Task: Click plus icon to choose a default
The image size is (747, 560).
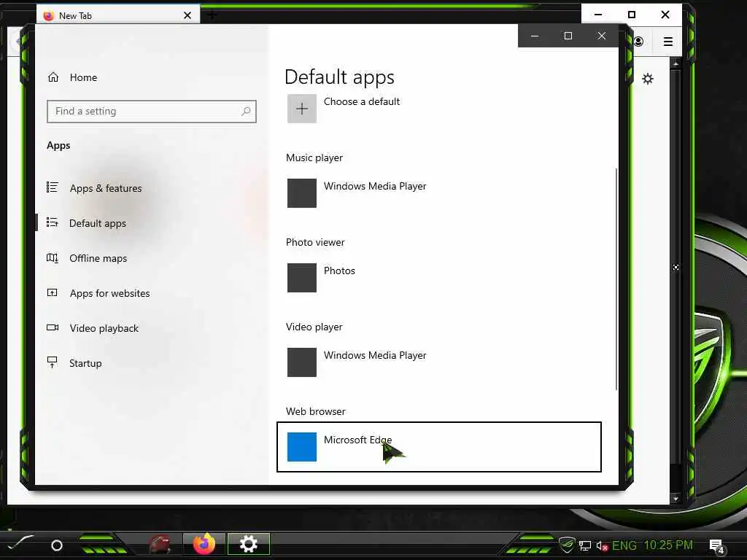Action: click(302, 109)
